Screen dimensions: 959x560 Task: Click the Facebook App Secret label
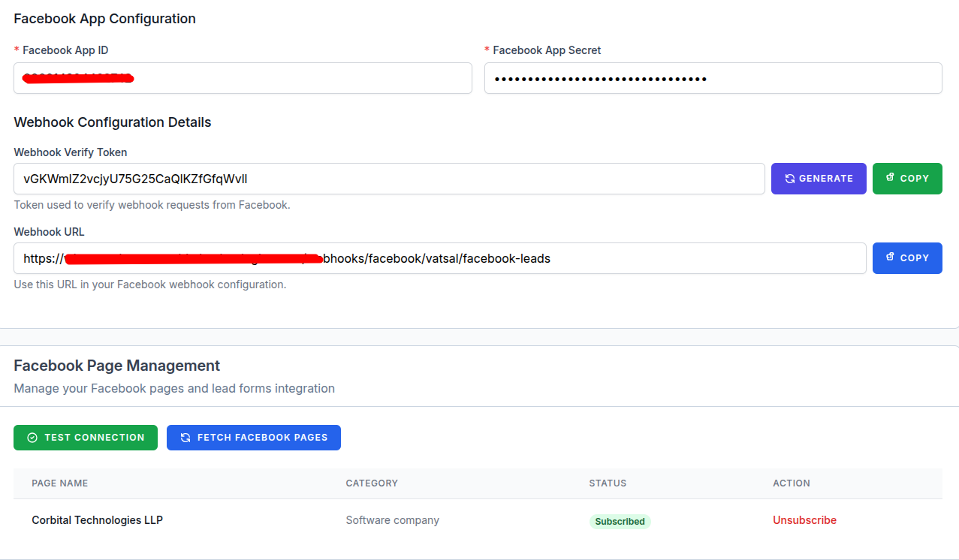(x=547, y=50)
